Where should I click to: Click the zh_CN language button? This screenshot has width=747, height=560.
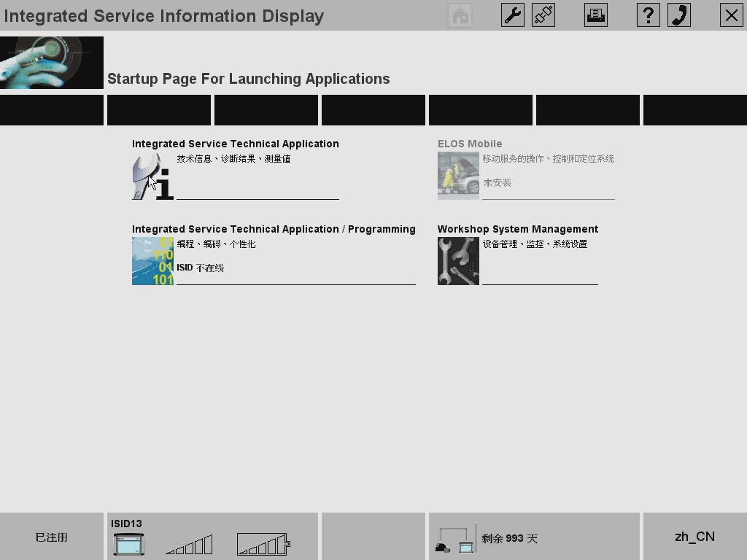click(x=695, y=537)
